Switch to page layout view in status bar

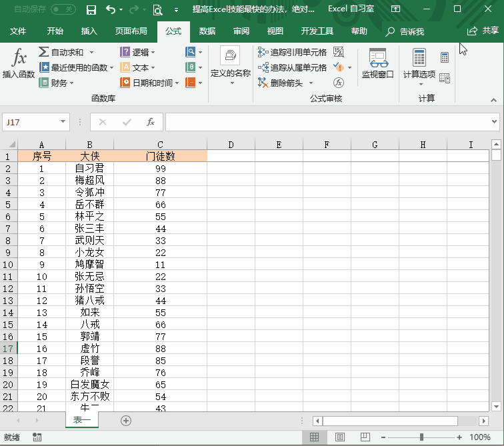tap(340, 437)
